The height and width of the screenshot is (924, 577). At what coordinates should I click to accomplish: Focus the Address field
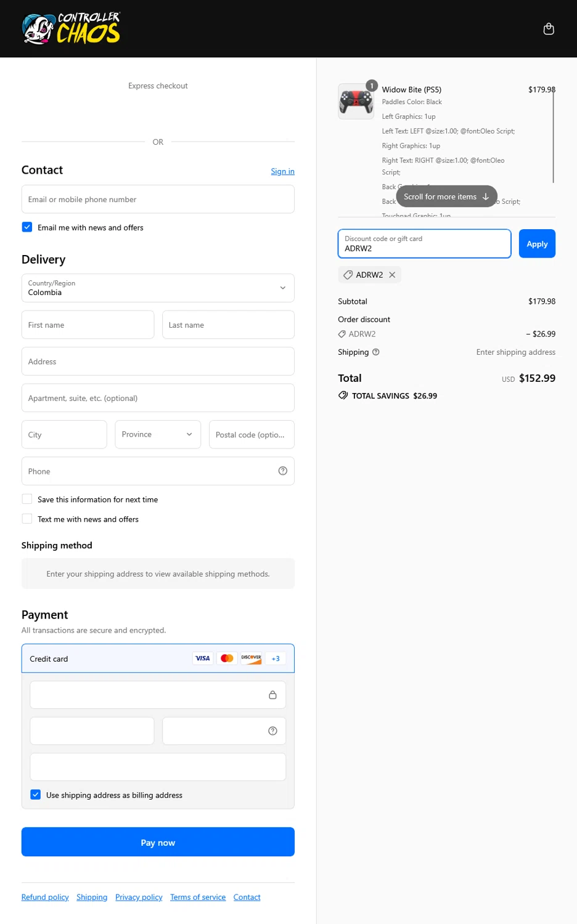coord(158,362)
